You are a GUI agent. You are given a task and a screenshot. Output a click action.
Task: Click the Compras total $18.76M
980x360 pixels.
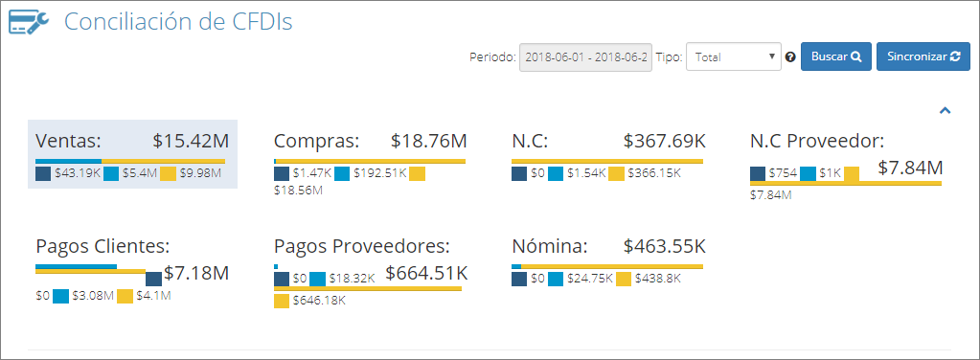pyautogui.click(x=429, y=142)
